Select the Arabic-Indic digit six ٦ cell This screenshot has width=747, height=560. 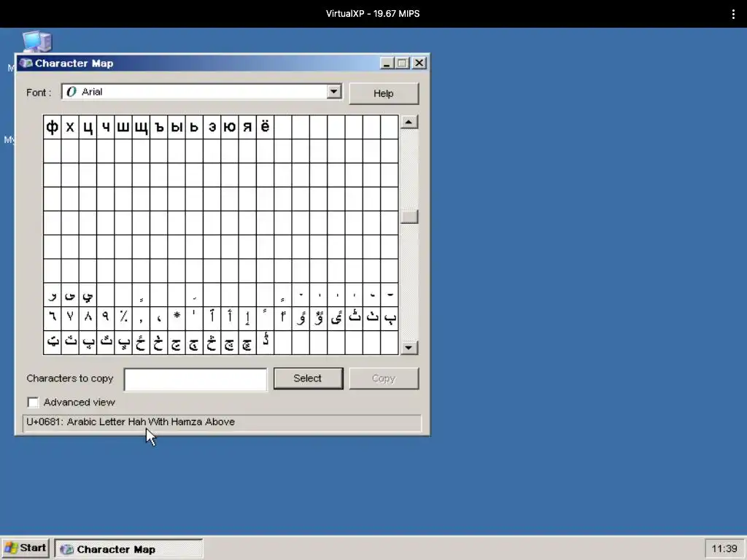pos(52,319)
